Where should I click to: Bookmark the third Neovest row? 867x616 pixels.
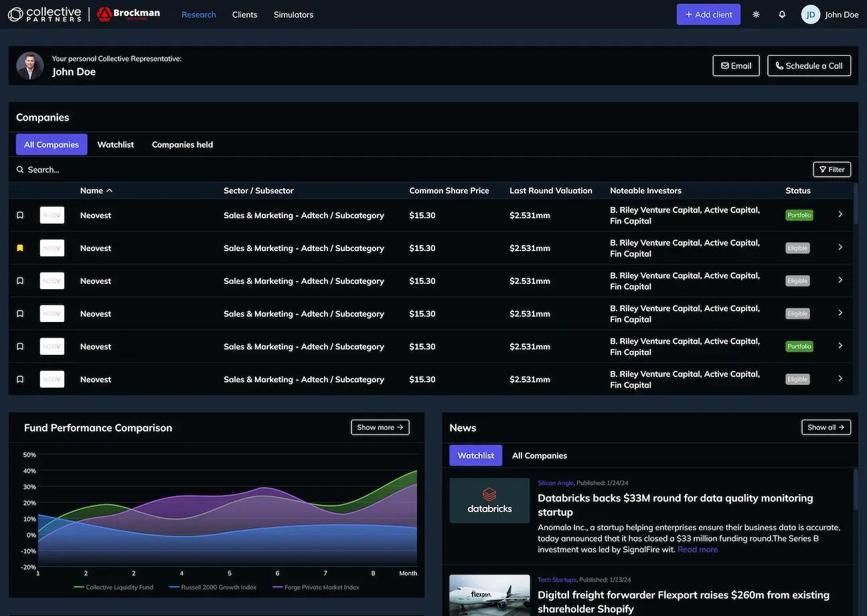tap(20, 281)
